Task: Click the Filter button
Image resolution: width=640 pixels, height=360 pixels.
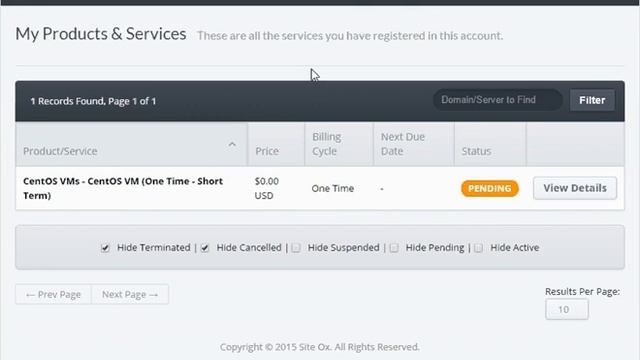Action: click(x=592, y=100)
